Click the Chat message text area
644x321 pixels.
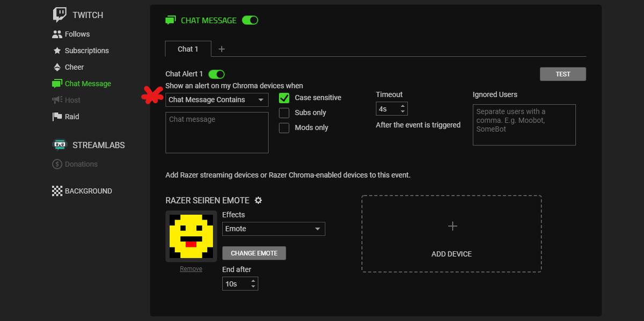click(x=217, y=133)
